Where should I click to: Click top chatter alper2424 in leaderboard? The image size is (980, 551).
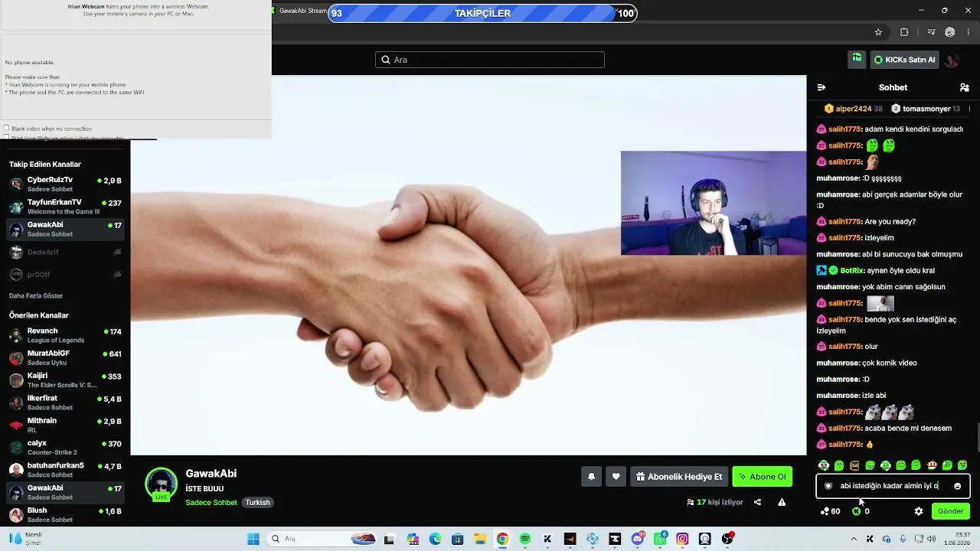854,109
